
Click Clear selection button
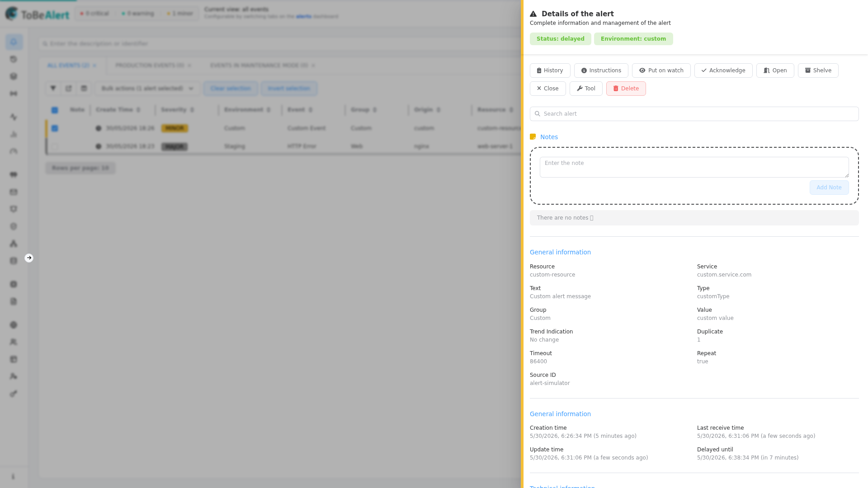(231, 89)
